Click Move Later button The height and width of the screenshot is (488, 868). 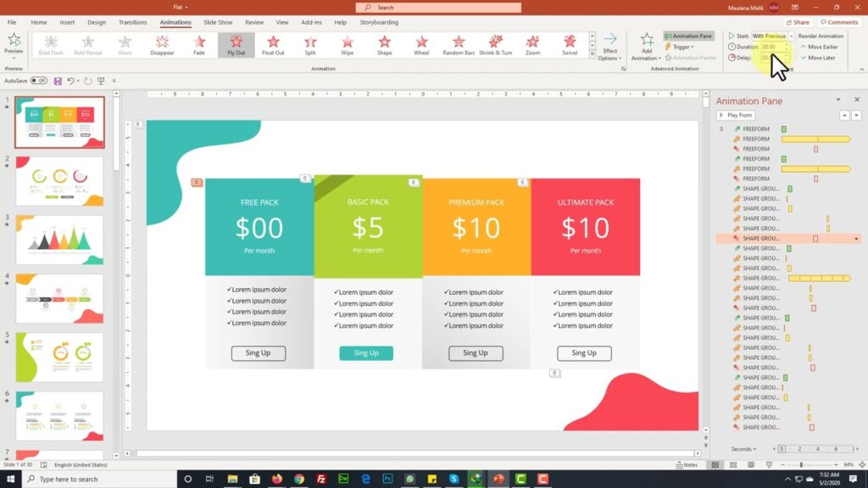click(818, 58)
